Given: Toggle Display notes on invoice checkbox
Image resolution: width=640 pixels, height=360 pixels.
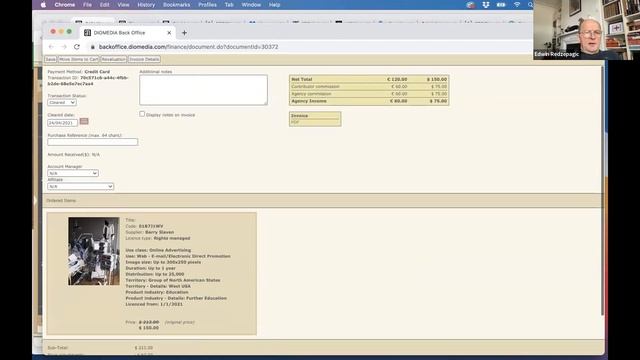Looking at the screenshot, I should click(142, 114).
